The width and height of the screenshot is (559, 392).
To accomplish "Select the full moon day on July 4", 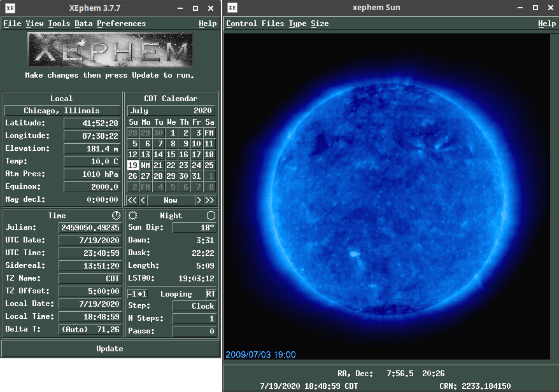I will click(209, 133).
